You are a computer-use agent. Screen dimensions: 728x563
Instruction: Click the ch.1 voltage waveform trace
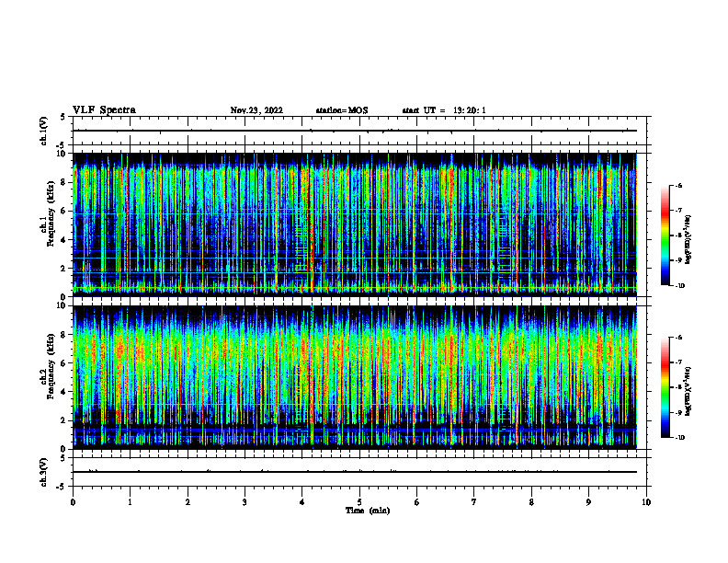point(355,131)
